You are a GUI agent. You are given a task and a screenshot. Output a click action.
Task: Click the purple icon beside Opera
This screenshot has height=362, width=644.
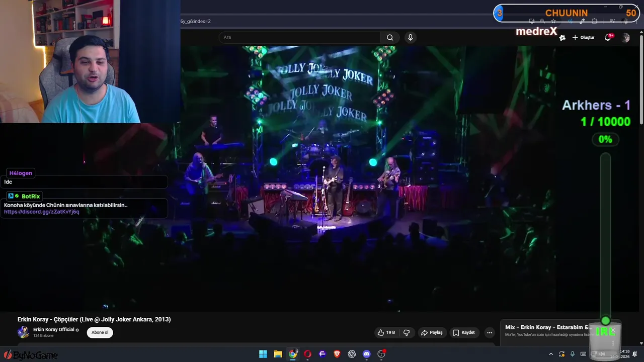323,354
